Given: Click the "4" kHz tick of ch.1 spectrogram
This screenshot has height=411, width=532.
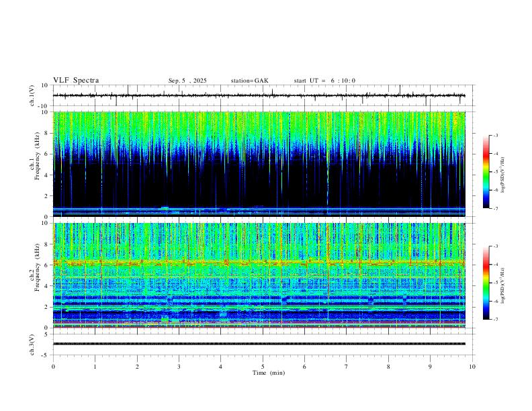Looking at the screenshot, I should pos(46,175).
